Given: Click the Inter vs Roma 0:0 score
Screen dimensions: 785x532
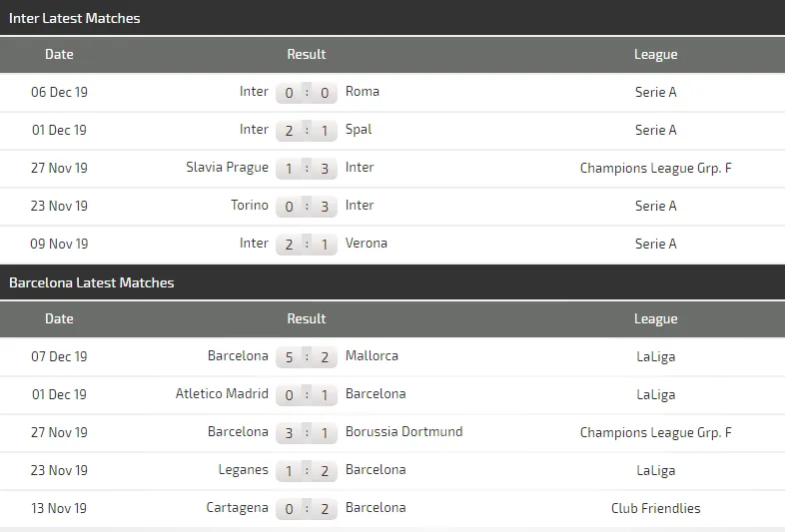Looking at the screenshot, I should (x=307, y=93).
